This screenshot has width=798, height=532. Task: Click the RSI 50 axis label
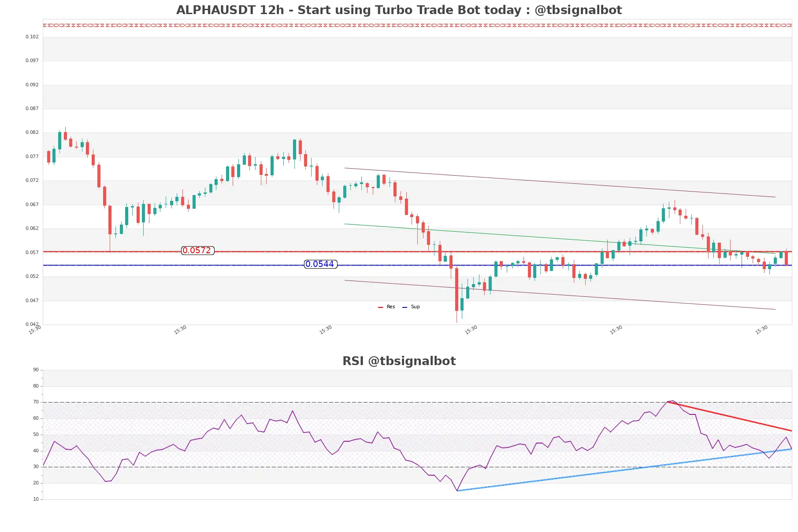point(36,435)
